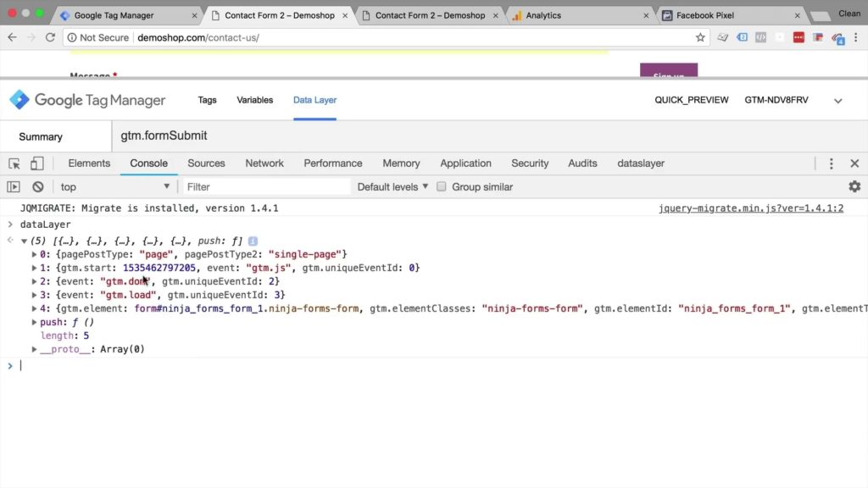Open the Variables tab in Tag Manager
The height and width of the screenshot is (488, 868).
coord(254,99)
